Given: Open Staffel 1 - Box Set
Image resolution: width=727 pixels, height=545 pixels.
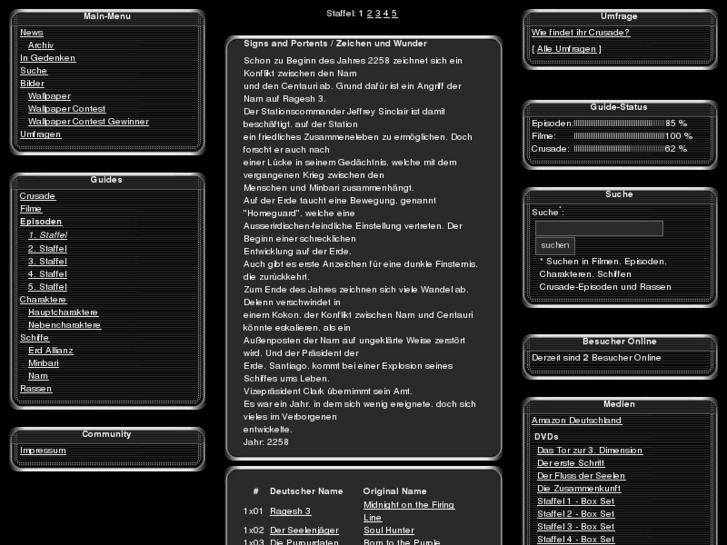Looking at the screenshot, I should coord(576,501).
